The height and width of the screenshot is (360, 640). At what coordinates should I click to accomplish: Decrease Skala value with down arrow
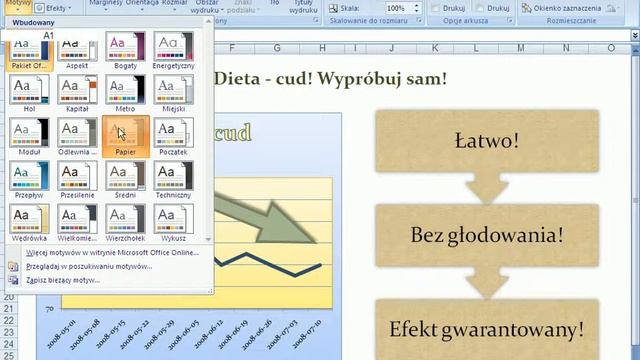(x=416, y=11)
